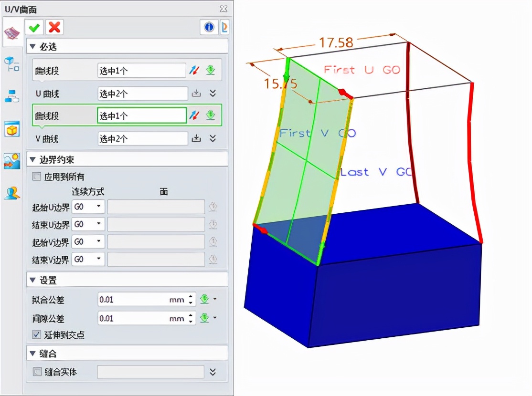Click face pick icon for 起始V边界
532x396 pixels.
213,241
